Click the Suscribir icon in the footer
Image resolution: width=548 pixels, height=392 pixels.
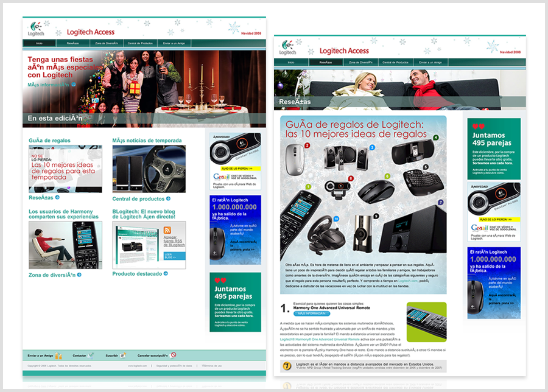pyautogui.click(x=122, y=355)
